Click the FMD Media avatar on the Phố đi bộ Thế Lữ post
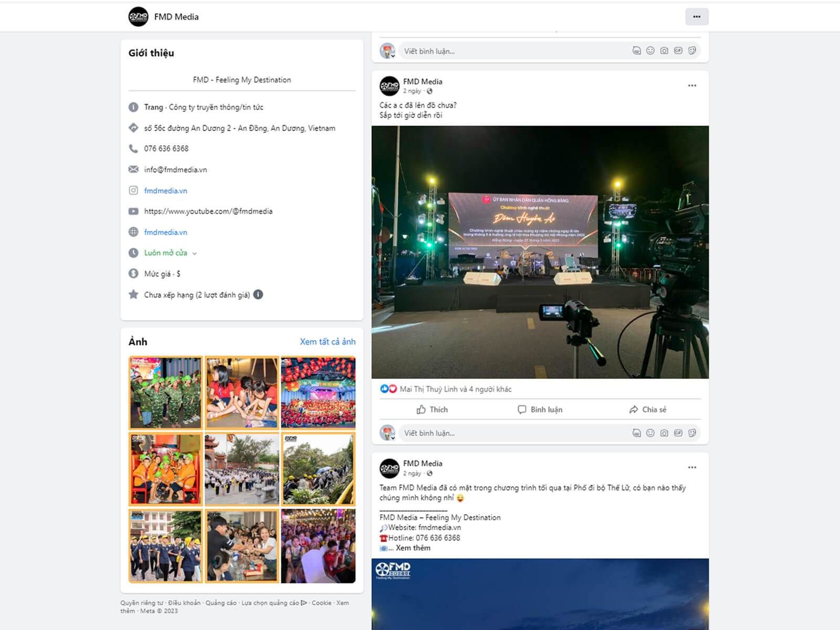The height and width of the screenshot is (630, 840). pyautogui.click(x=390, y=468)
